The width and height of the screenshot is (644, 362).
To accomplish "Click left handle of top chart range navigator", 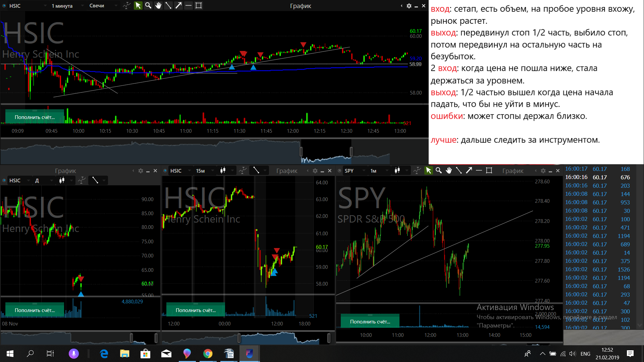I will click(301, 152).
